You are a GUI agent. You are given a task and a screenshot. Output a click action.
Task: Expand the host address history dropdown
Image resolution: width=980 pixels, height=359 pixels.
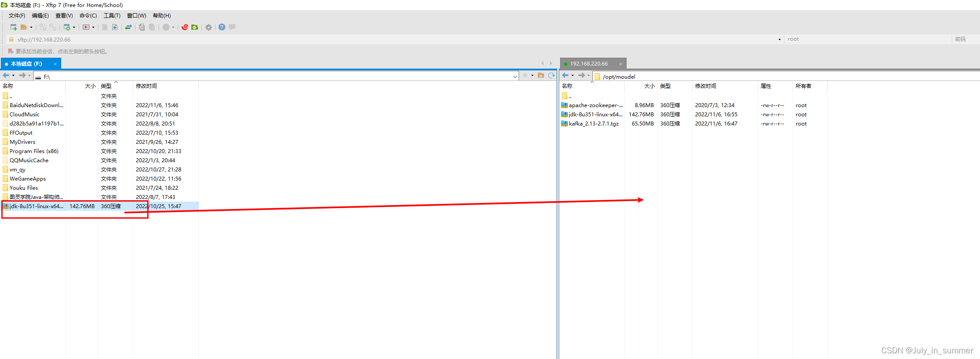[x=779, y=39]
